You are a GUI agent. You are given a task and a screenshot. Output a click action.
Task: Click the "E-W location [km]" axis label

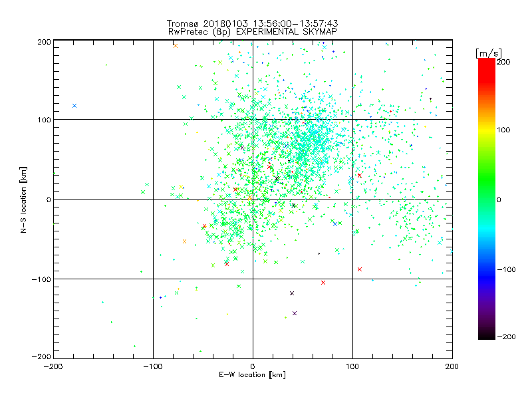pyautogui.click(x=252, y=375)
